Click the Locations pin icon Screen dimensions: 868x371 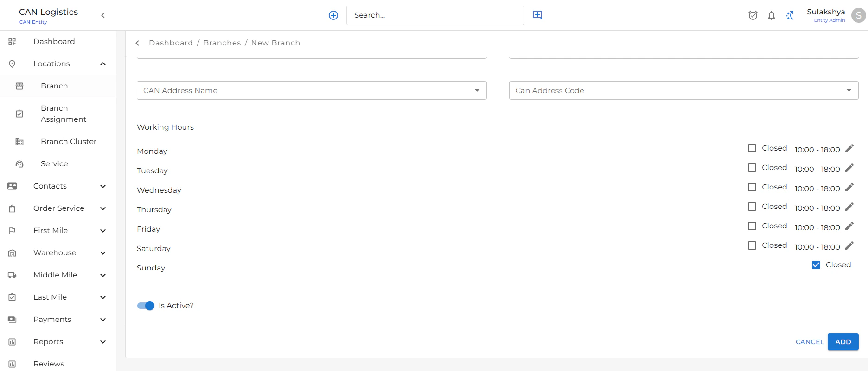coord(12,64)
